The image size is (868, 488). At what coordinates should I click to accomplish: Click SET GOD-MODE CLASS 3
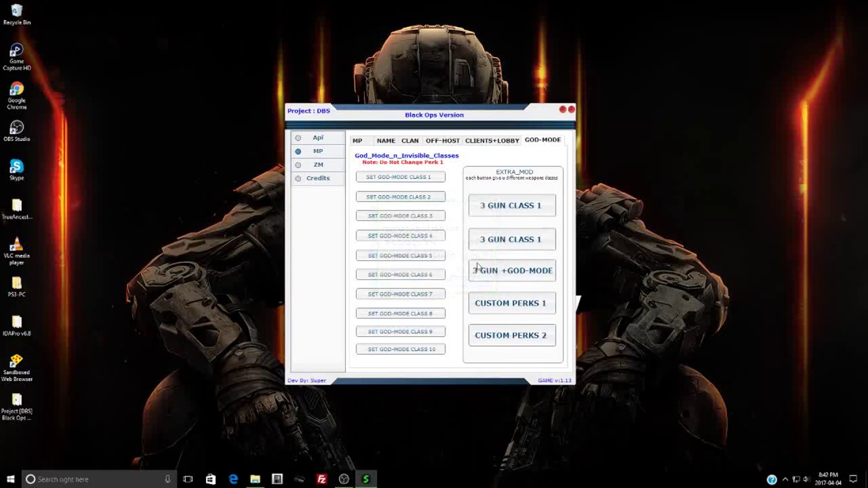[x=401, y=216]
